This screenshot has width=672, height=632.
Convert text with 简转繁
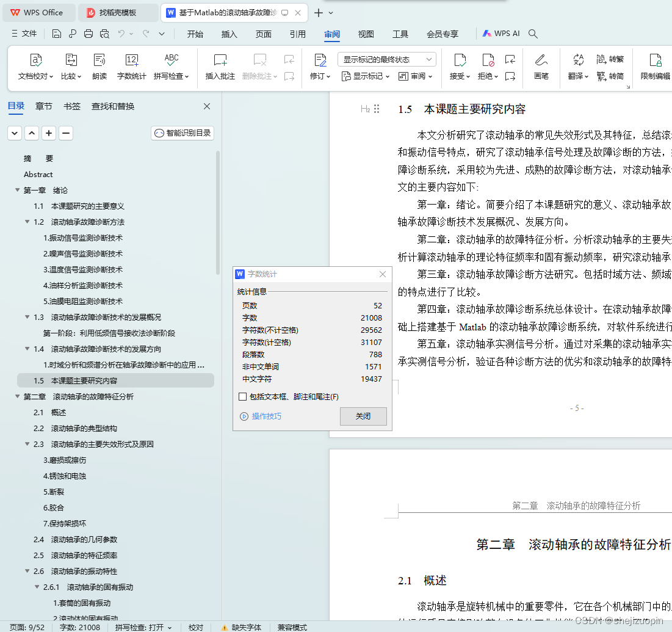coord(610,59)
